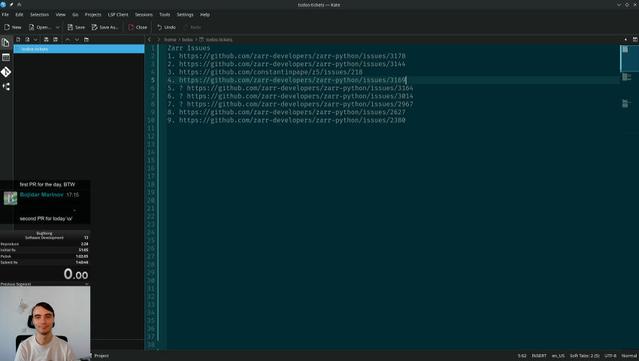The height and width of the screenshot is (361, 639).
Task: Open the Projects menu
Action: pos(93,15)
